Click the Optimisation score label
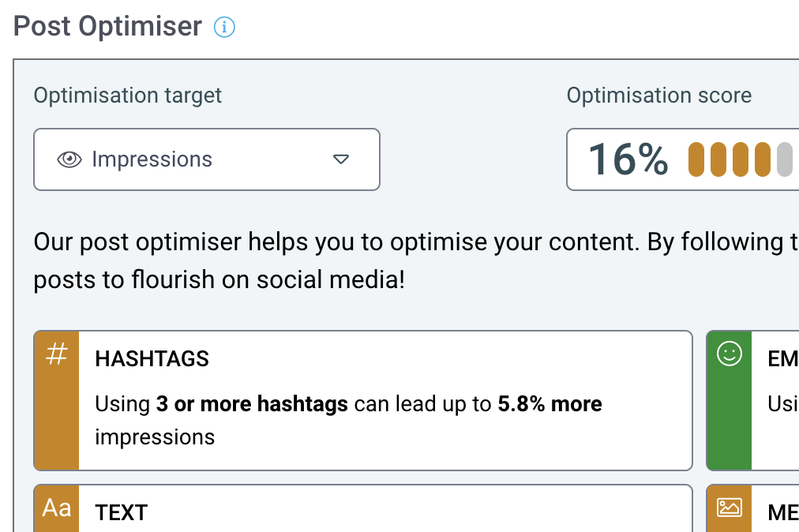This screenshot has height=532, width=799. (659, 96)
